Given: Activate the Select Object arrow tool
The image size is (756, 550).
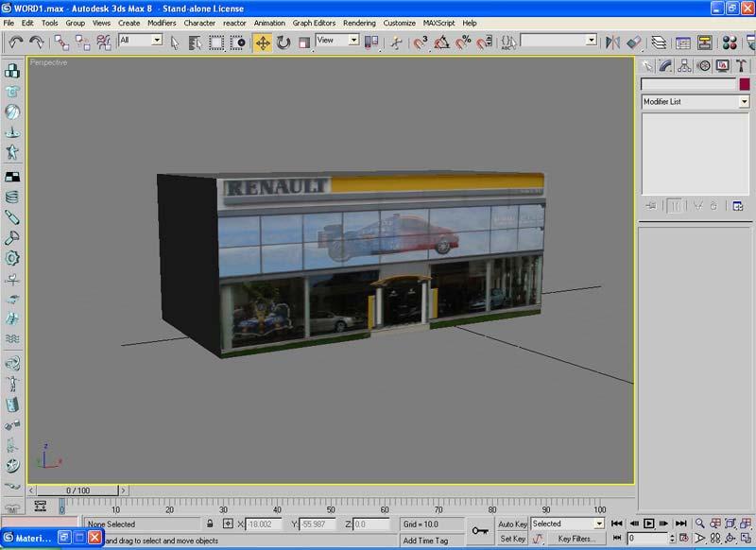Looking at the screenshot, I should click(175, 43).
